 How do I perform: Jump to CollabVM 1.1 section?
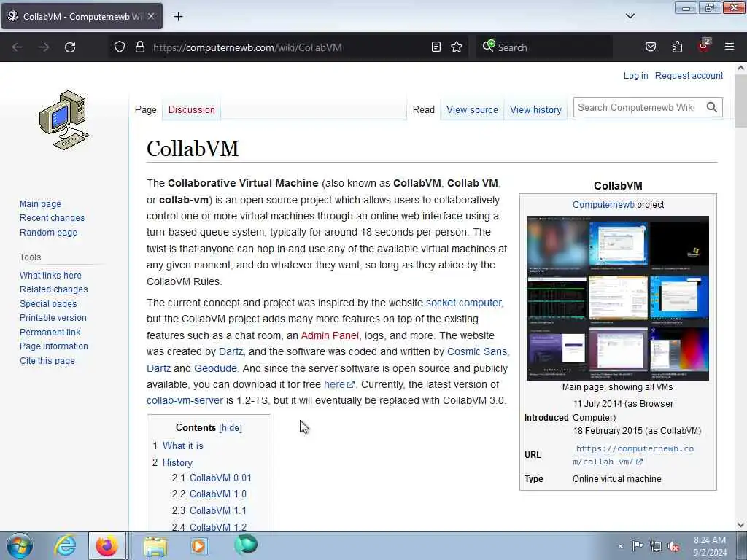click(x=218, y=510)
